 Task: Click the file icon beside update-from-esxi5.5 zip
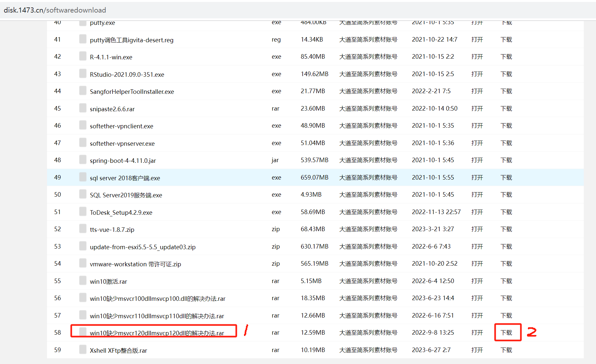click(x=83, y=246)
